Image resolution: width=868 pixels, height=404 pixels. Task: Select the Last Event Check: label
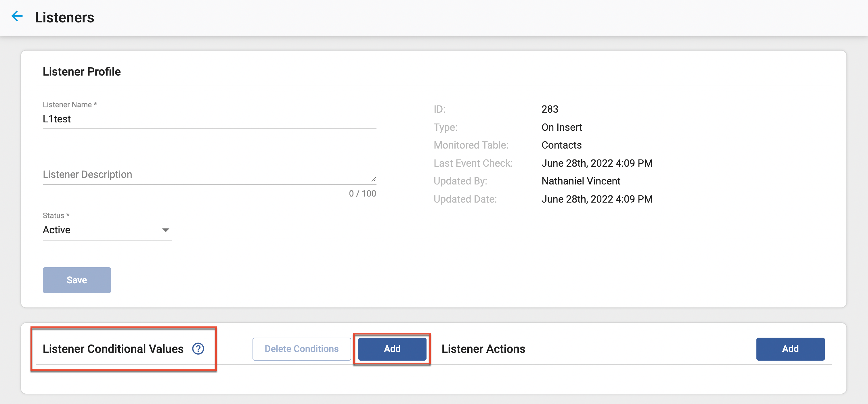click(x=473, y=163)
